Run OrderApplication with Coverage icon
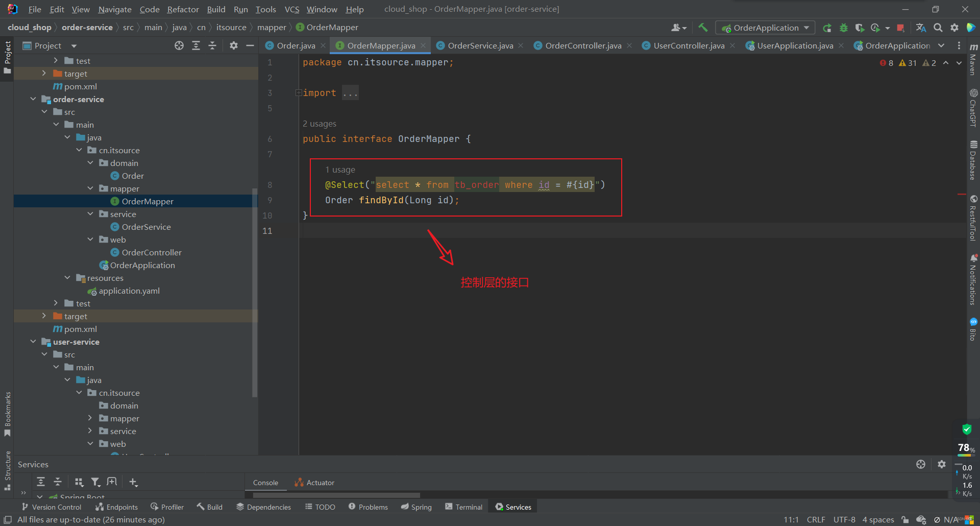Image resolution: width=980 pixels, height=526 pixels. tap(860, 28)
